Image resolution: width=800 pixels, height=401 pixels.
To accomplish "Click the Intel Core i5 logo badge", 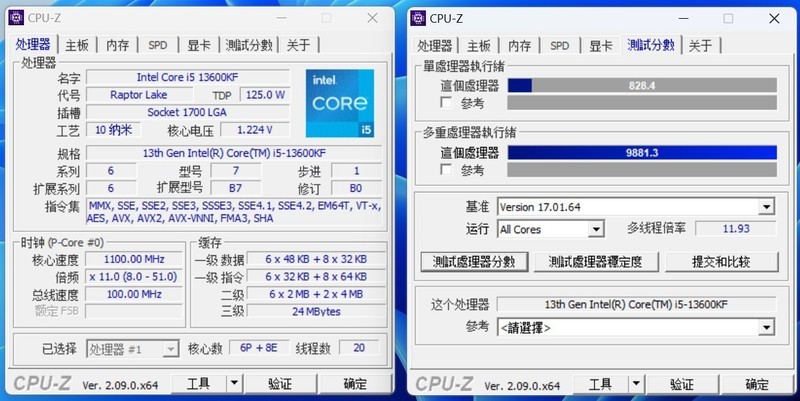I will 340,104.
